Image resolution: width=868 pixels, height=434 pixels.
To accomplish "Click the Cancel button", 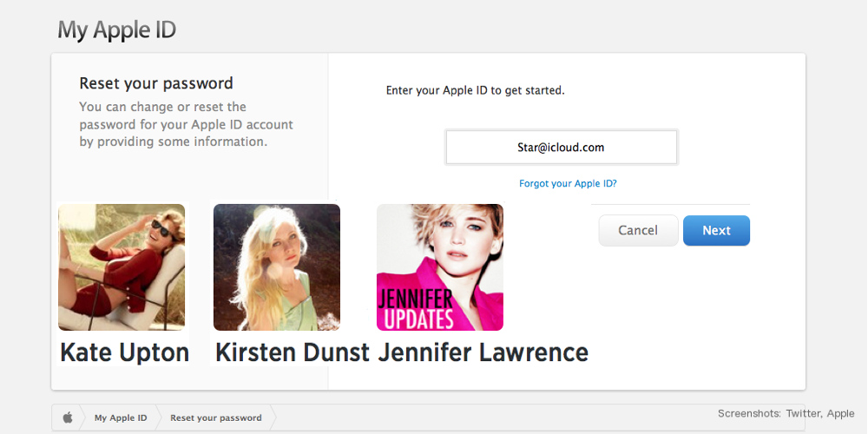I will pyautogui.click(x=638, y=230).
